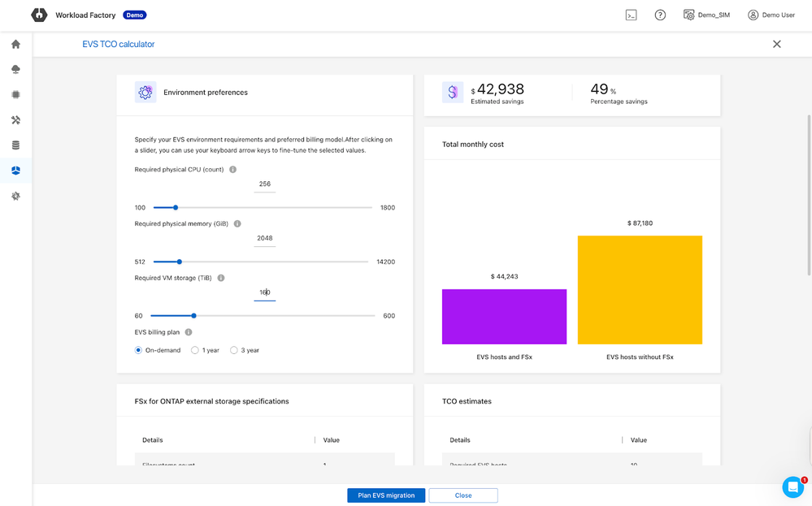Open the chat support bubble
The height and width of the screenshot is (506, 812).
pyautogui.click(x=792, y=487)
